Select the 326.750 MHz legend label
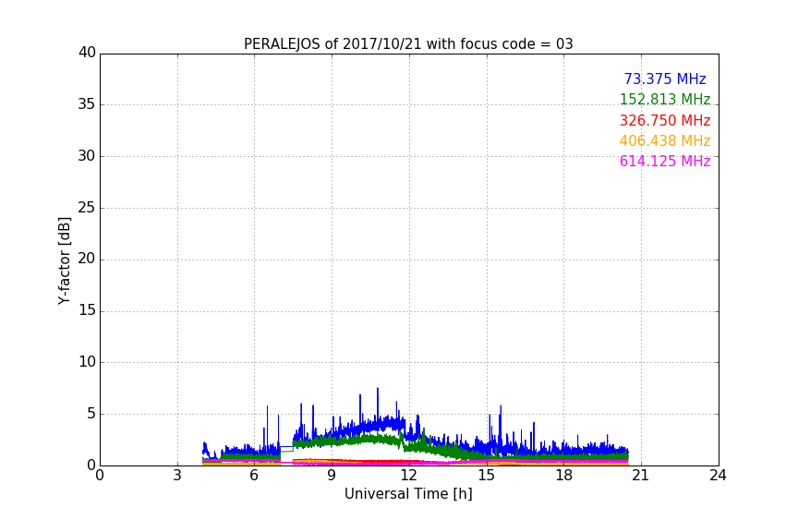The image size is (798, 532). 665,120
